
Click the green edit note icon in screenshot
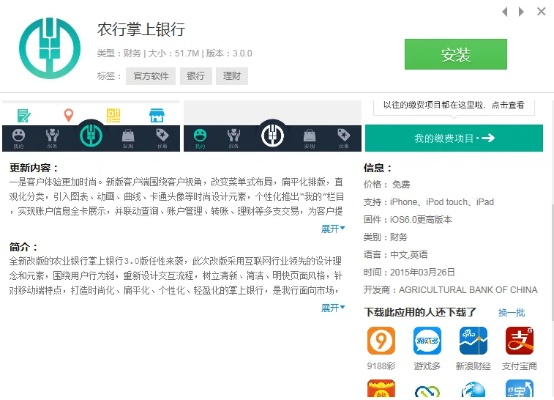(x=24, y=115)
